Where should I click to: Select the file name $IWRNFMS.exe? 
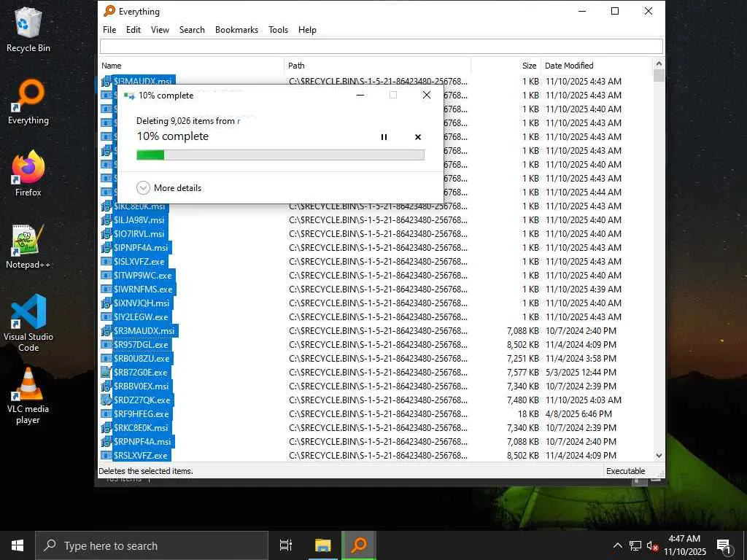pyautogui.click(x=143, y=289)
